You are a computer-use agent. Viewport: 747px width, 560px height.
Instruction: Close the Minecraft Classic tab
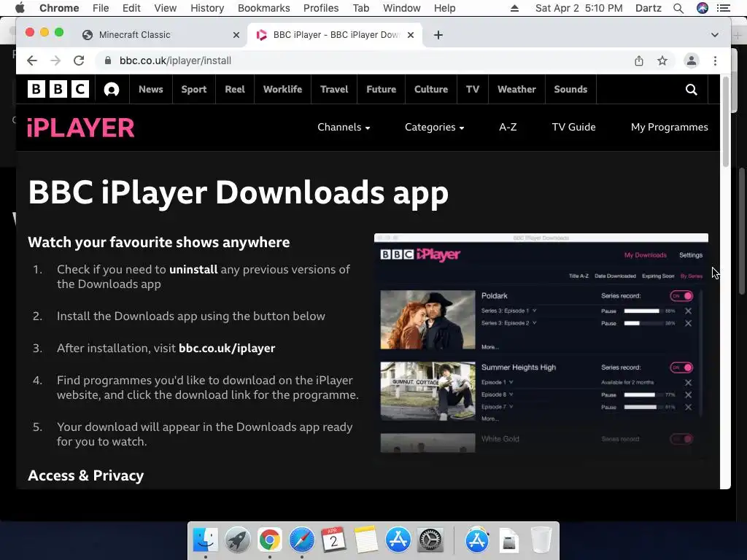pyautogui.click(x=236, y=35)
